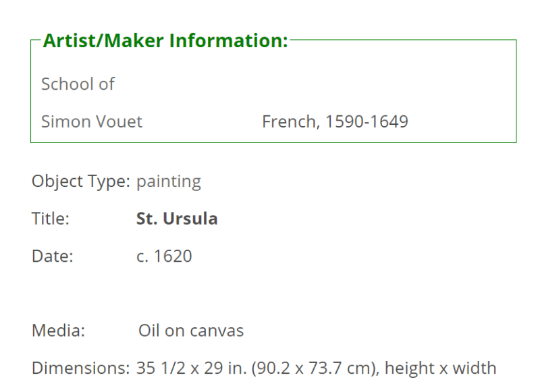Click the Object Type label
Viewport: 540px width, 392px height.
(x=81, y=181)
